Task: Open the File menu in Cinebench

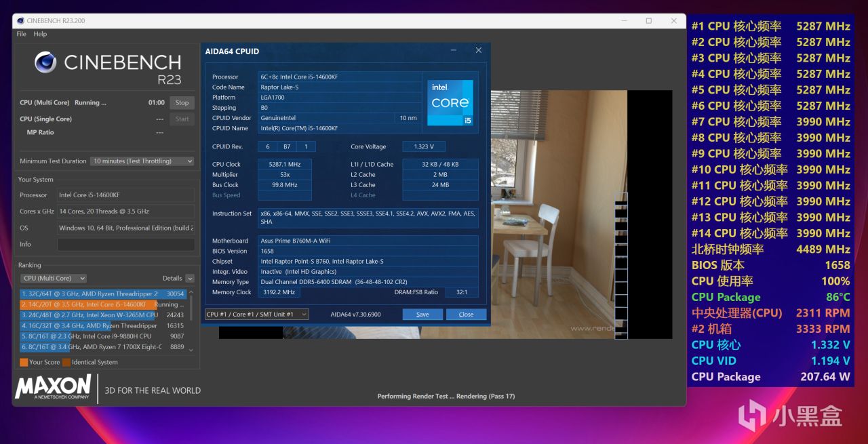Action: 21,34
